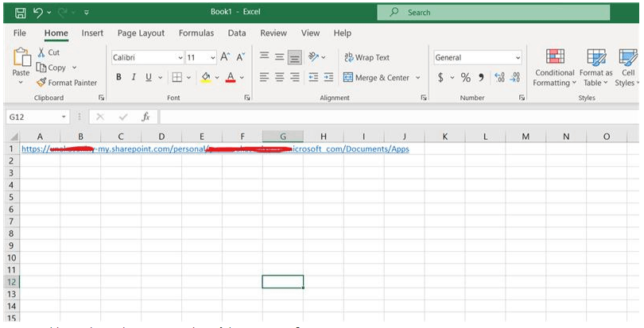644x328 pixels.
Task: Cut the selected cell contents
Action: click(48, 52)
